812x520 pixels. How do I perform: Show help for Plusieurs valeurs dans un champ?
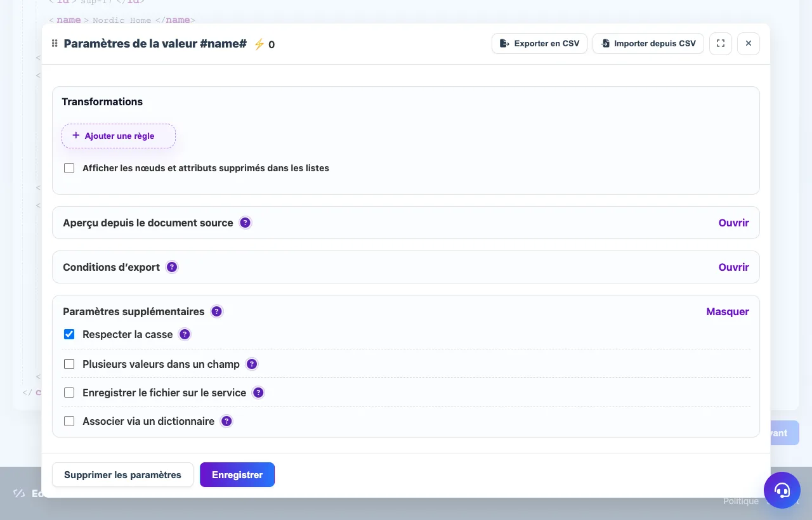[252, 364]
